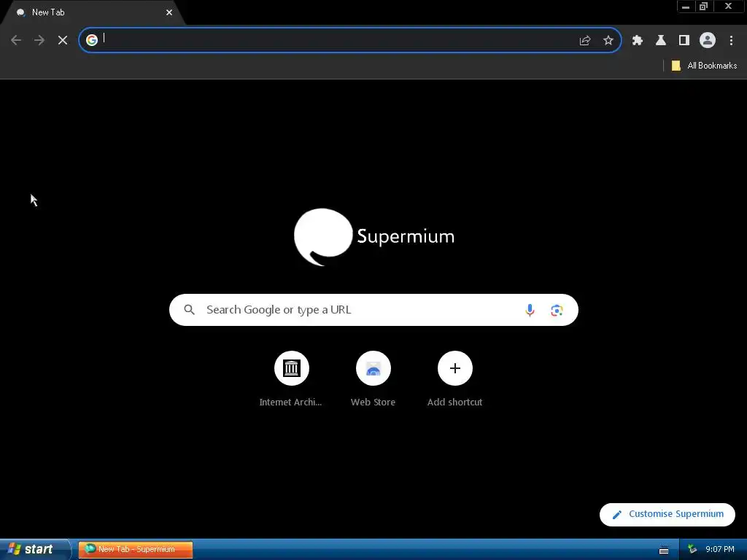Open the profile avatar menu
The image size is (747, 560).
point(708,41)
